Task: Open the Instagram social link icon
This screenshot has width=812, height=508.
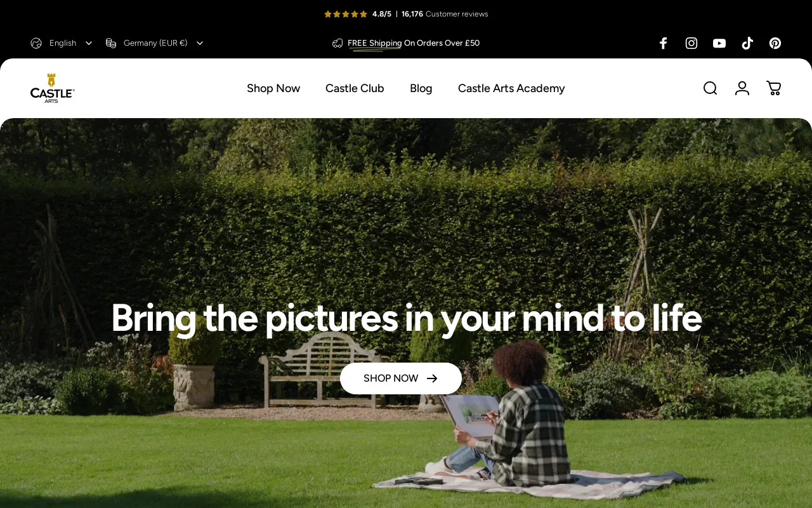Action: (691, 43)
